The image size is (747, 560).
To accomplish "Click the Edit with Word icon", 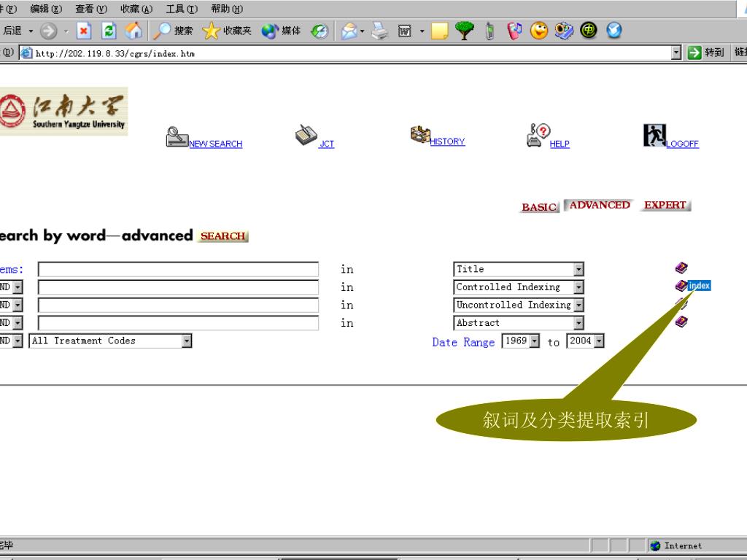I will (x=404, y=31).
